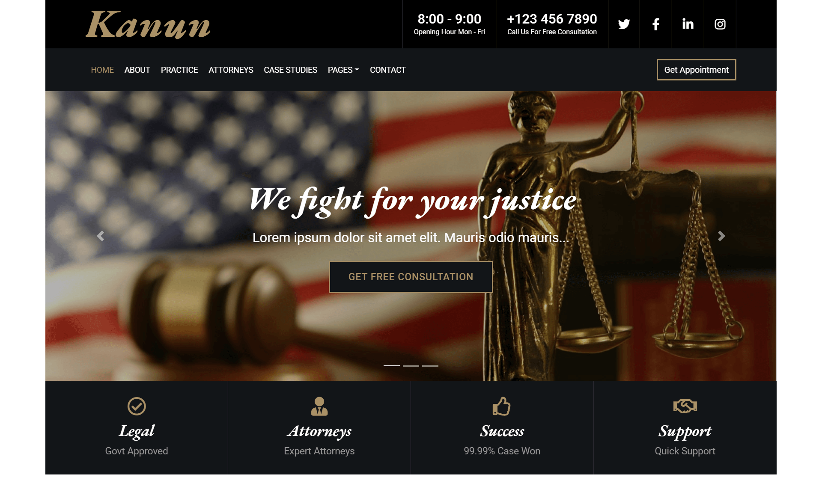Click the Legal checkmark icon

136,406
